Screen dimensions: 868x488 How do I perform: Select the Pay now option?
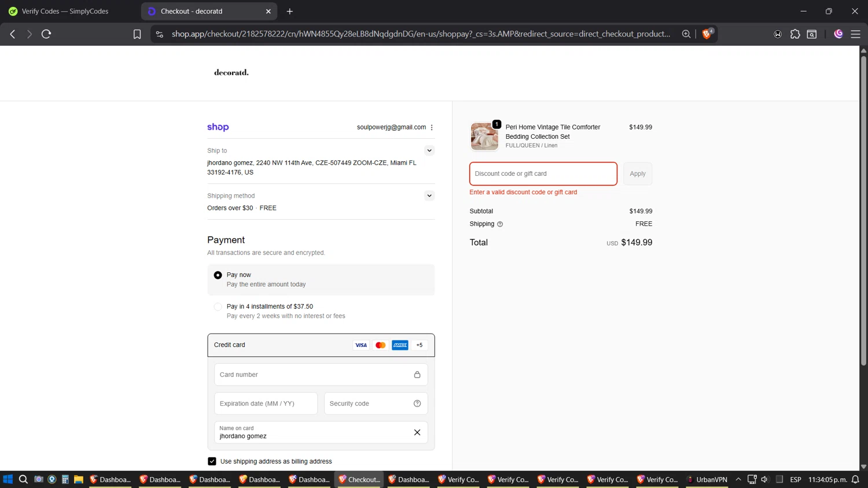coord(218,275)
